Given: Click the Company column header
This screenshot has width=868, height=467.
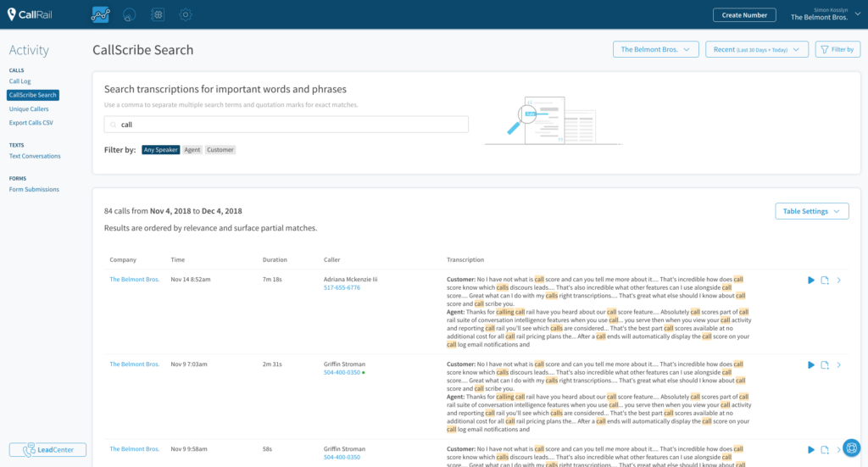Looking at the screenshot, I should 123,259.
